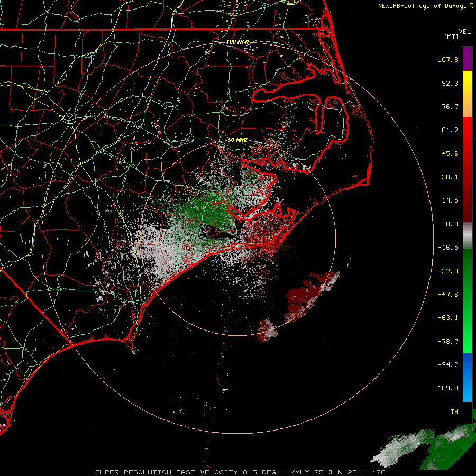Image resolution: width=476 pixels, height=476 pixels.
Task: Select the -0.9 legend value
Action: 450,224
